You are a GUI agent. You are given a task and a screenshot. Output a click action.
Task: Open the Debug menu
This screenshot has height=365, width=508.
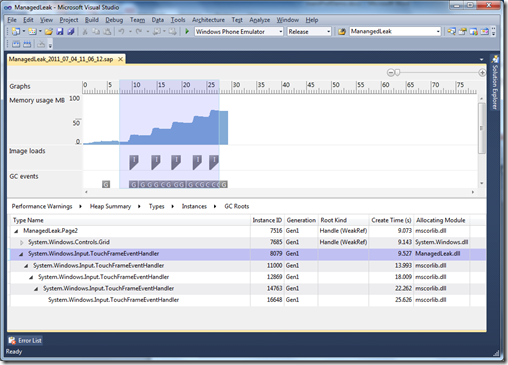coord(114,20)
